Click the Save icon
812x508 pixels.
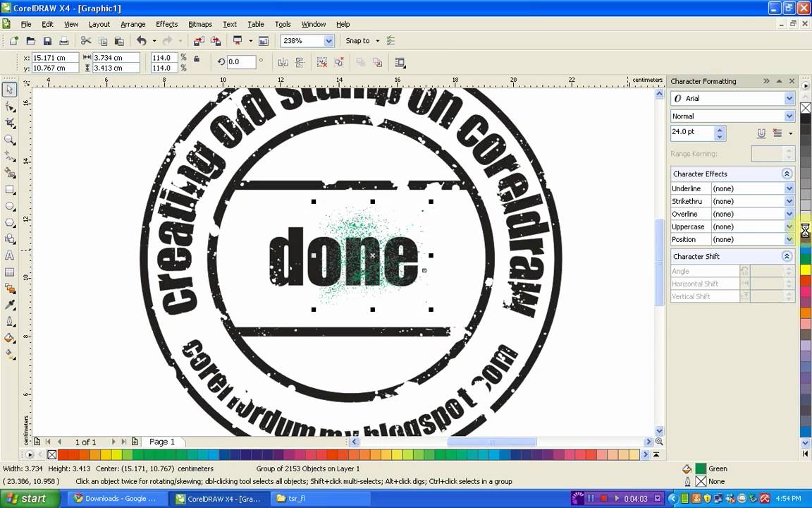click(x=47, y=40)
